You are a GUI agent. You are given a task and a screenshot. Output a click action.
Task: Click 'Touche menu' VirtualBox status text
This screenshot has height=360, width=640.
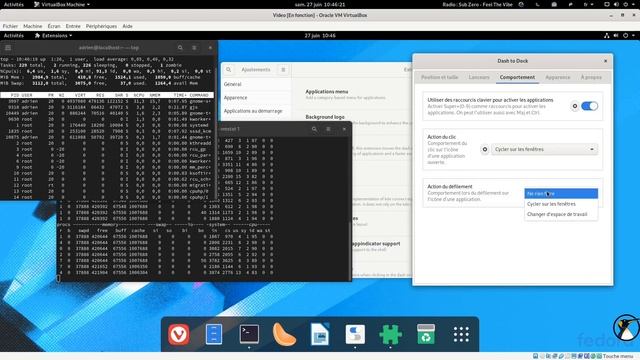[618, 356]
